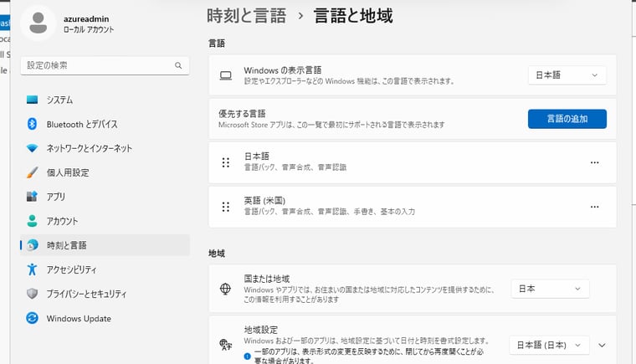
Task: Click 優先する言語 heading text
Action: [242, 114]
